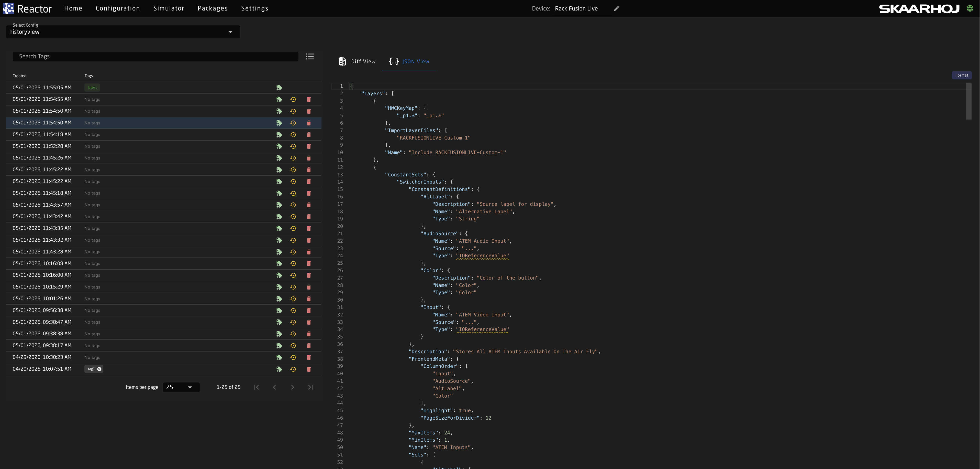980x469 pixels.
Task: Delete the 11:43:32 AM history entry
Action: [308, 240]
